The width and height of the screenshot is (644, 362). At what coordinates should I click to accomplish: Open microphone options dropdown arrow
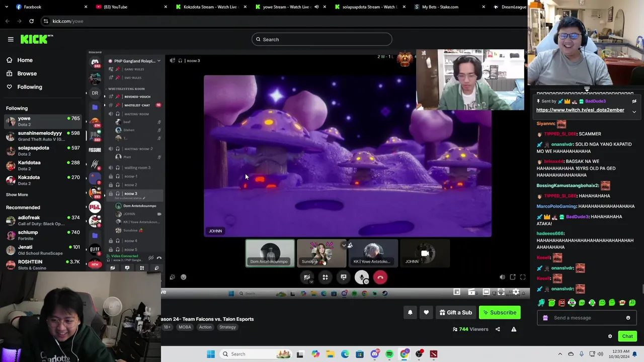point(366,282)
